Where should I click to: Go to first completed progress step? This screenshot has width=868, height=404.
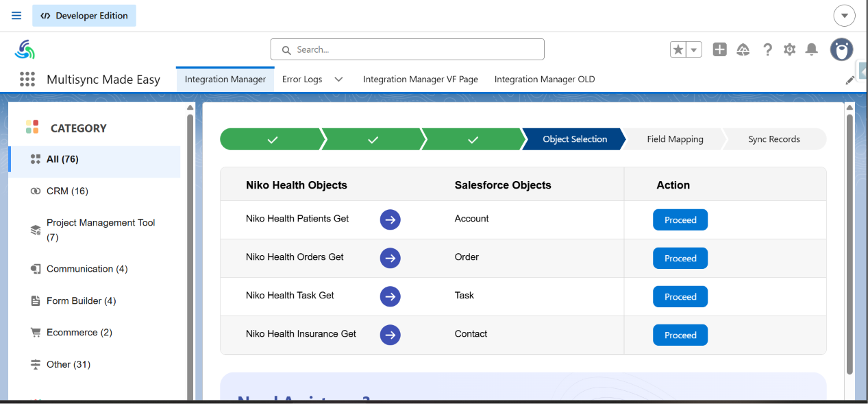tap(272, 139)
